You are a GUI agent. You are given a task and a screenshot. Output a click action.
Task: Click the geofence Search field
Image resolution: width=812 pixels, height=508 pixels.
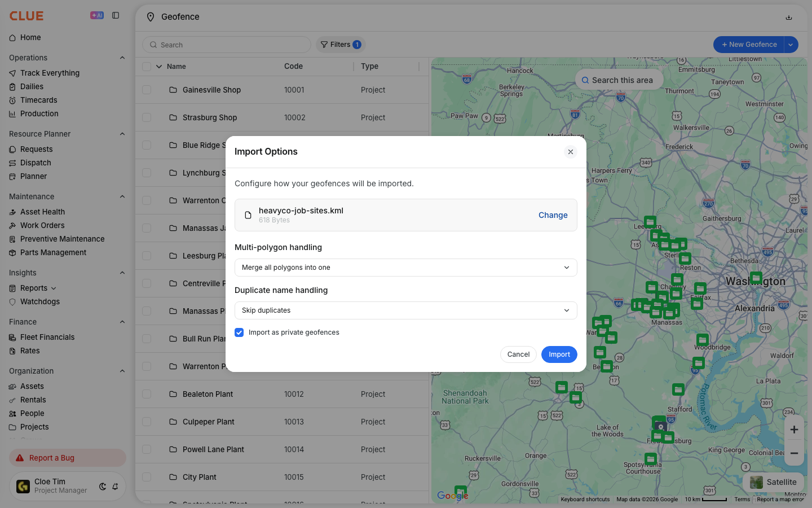[227, 45]
